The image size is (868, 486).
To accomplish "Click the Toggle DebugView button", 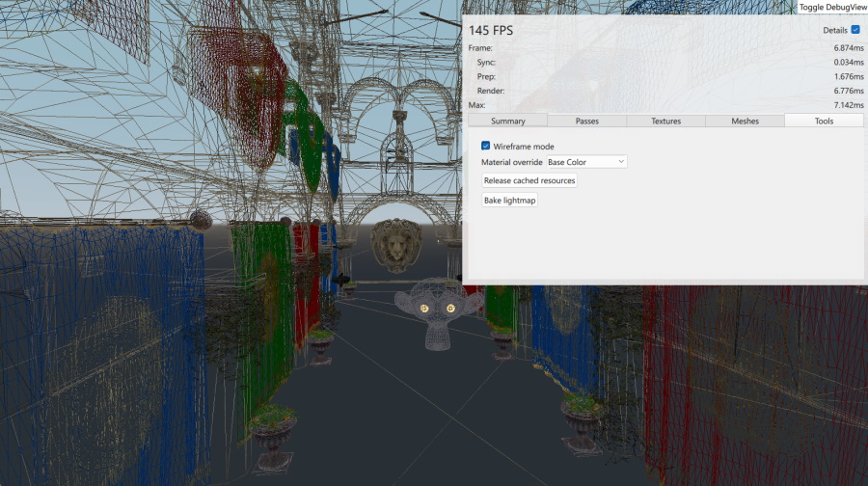I will click(832, 7).
